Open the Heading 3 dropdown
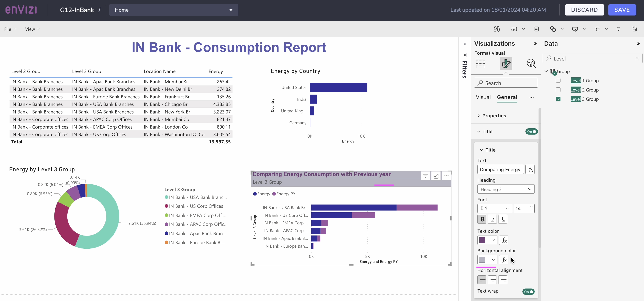This screenshot has width=644, height=301. point(506,189)
